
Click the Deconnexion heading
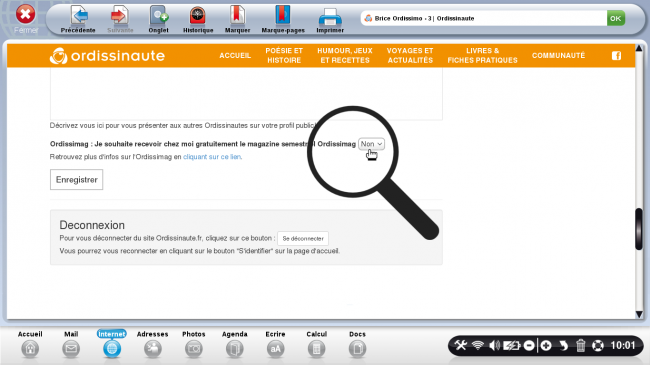[92, 225]
